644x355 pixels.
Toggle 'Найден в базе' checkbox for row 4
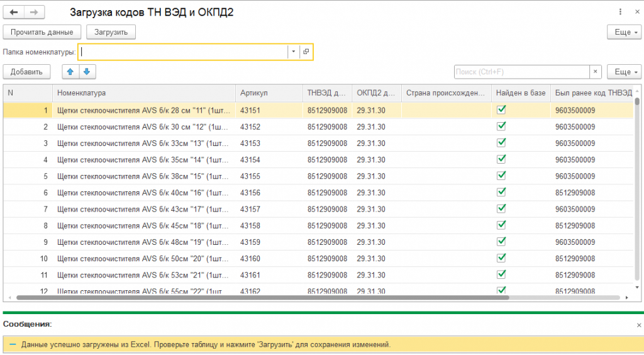pos(501,159)
